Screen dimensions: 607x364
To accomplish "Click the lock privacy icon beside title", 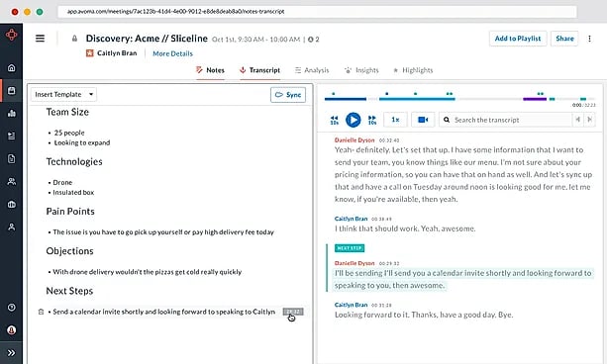I will [74, 39].
